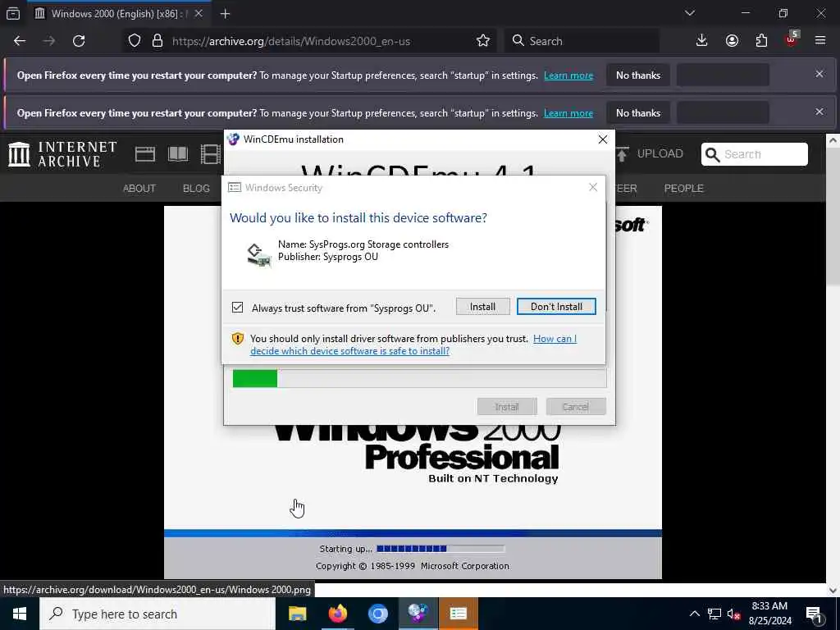Toggle Always trust software from Sysprogs OU

237,308
